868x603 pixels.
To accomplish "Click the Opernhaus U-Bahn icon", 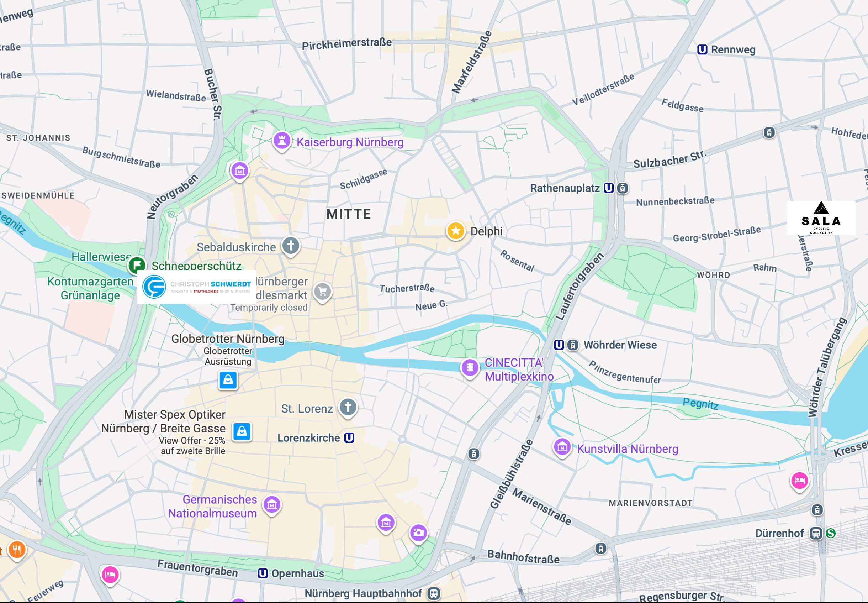I will (x=263, y=573).
